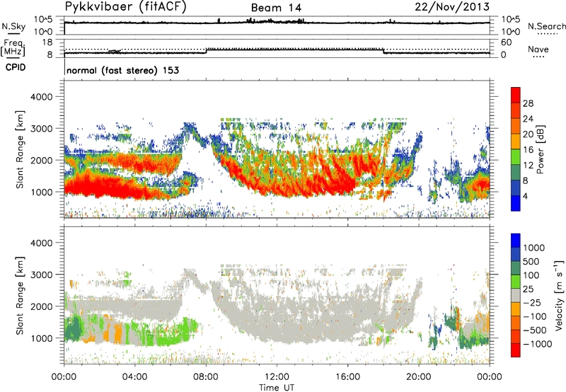This screenshot has width=566, height=392.
Task: Click the '08:00' time axis label
Action: pyautogui.click(x=206, y=377)
